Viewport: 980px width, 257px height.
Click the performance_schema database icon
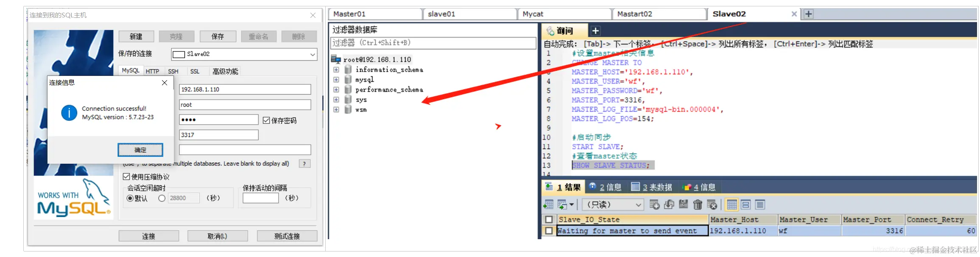(x=348, y=89)
